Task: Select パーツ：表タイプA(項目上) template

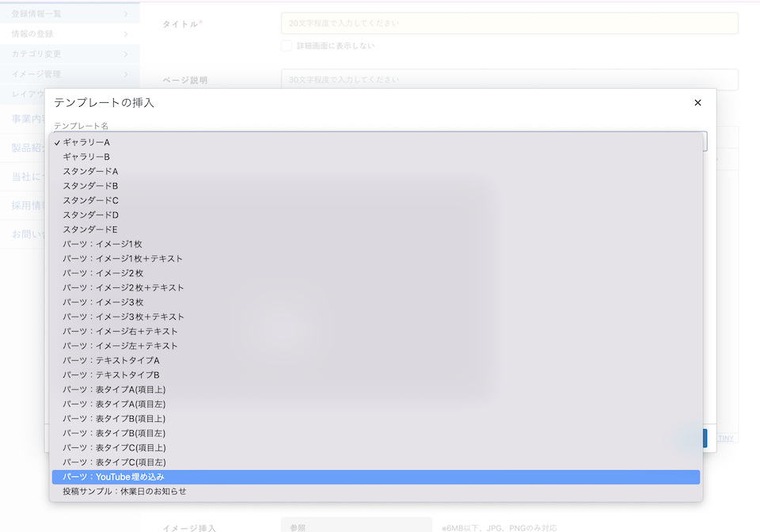Action: (x=115, y=389)
